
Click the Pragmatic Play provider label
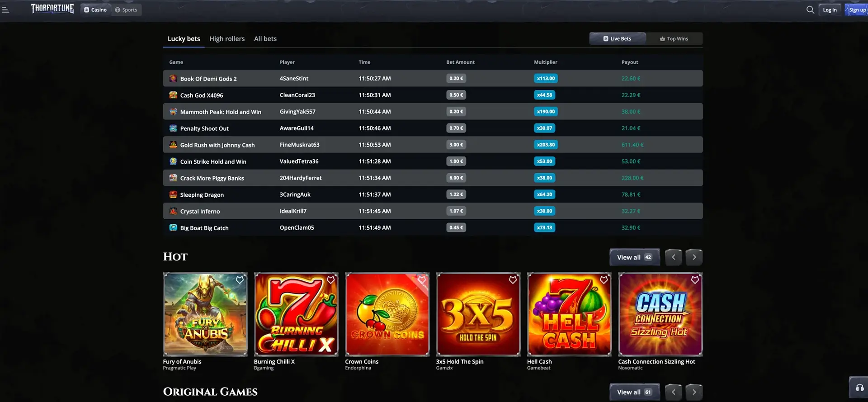pos(179,368)
